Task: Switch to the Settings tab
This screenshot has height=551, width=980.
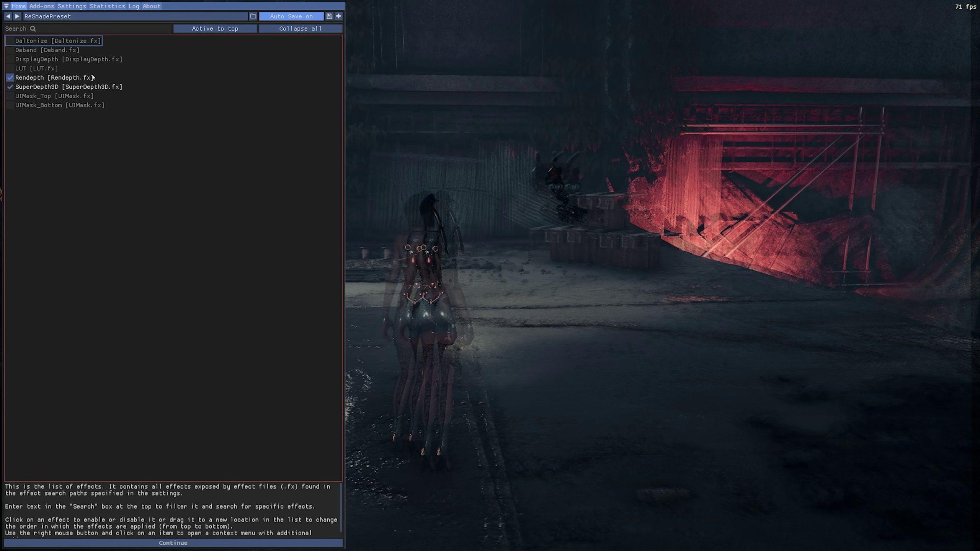Action: coord(72,6)
